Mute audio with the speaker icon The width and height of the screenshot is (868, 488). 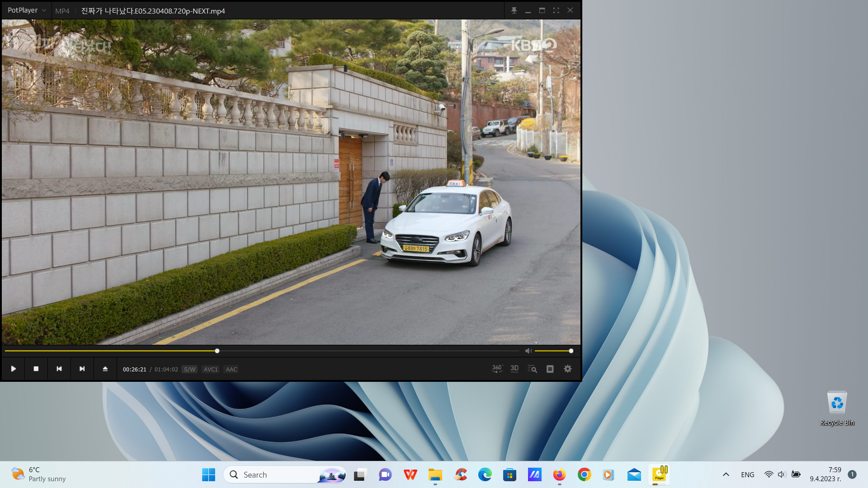(528, 351)
